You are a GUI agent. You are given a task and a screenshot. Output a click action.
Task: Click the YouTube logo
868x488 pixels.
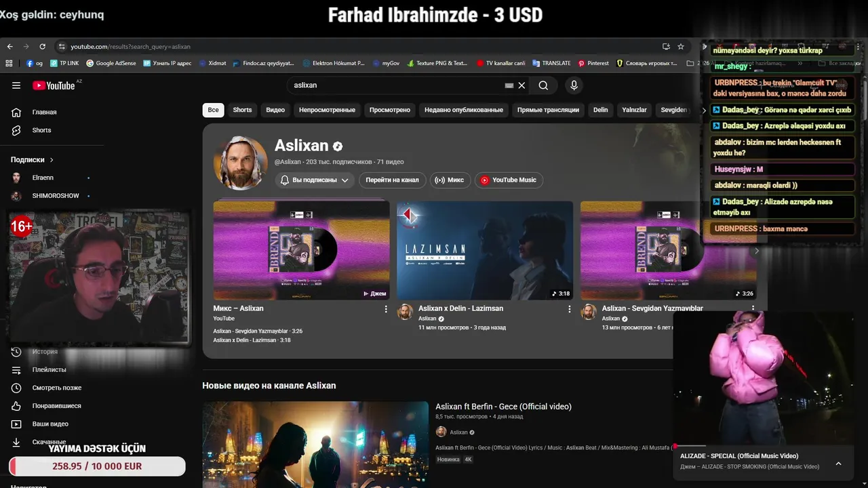click(x=54, y=85)
